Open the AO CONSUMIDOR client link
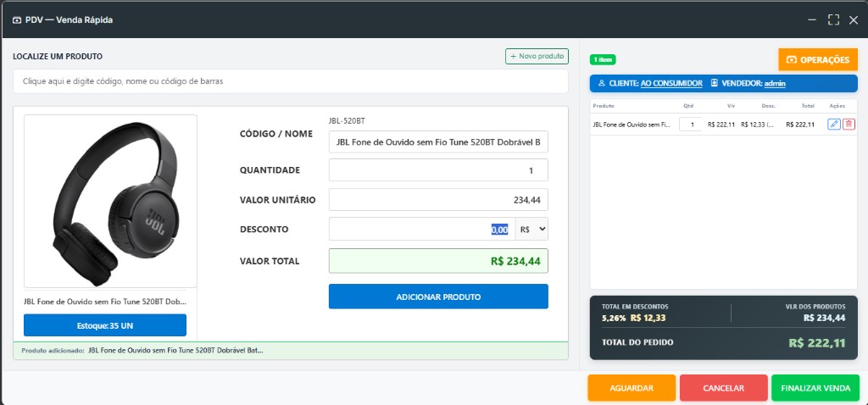Image resolution: width=868 pixels, height=405 pixels. point(671,84)
